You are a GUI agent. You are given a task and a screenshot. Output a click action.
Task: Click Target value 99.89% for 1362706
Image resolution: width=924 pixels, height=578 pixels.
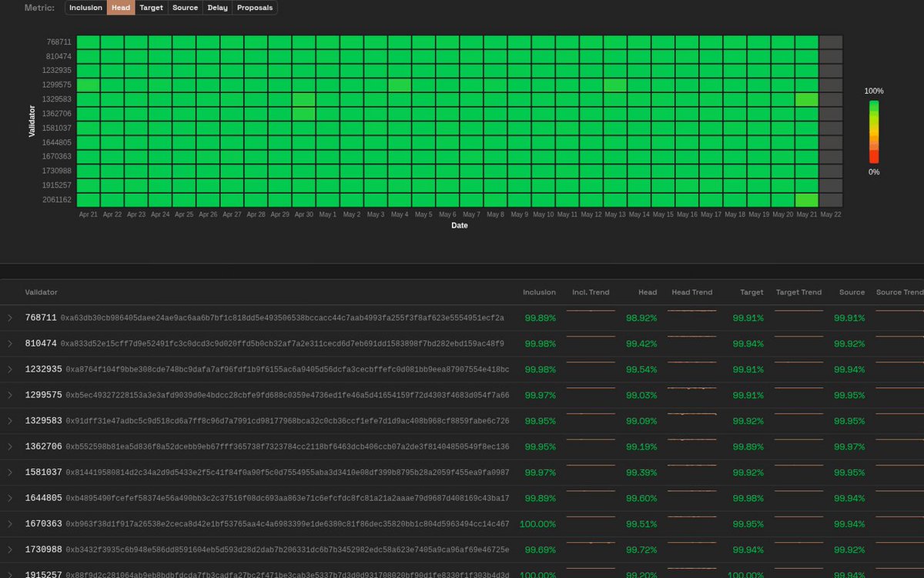pos(748,446)
